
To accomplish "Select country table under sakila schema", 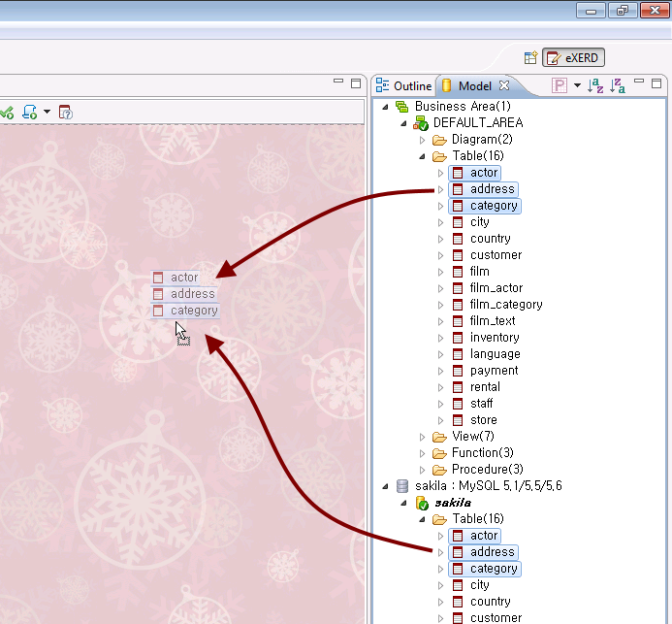I will click(x=481, y=602).
